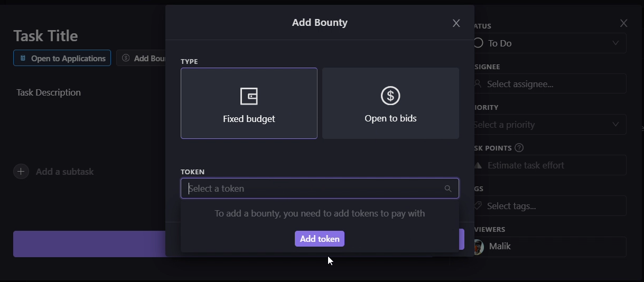Viewport: 644px width, 282px height.
Task: Click the dollar coin icon for Open to bids
Action: 390,96
